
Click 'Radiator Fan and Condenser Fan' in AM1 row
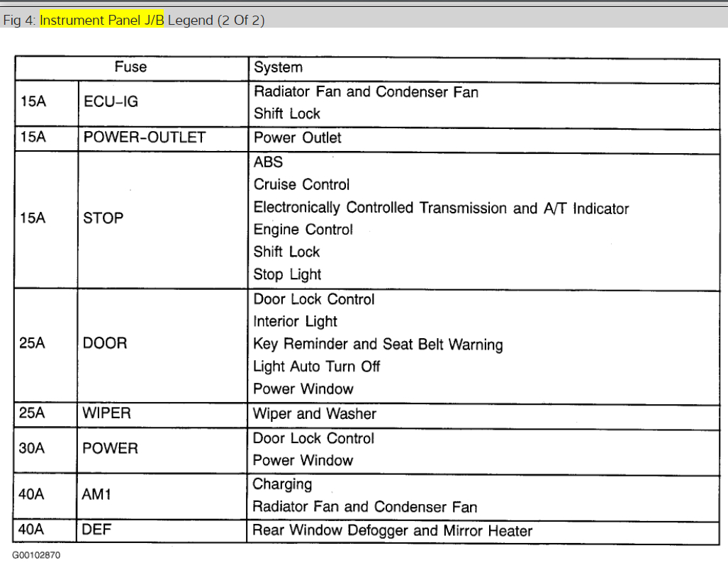click(365, 507)
